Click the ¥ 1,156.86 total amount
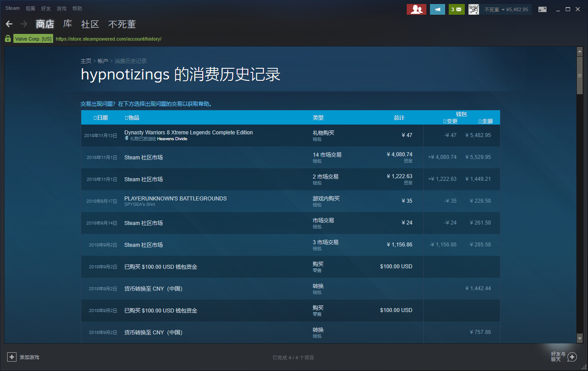The height and width of the screenshot is (371, 588). [x=400, y=245]
